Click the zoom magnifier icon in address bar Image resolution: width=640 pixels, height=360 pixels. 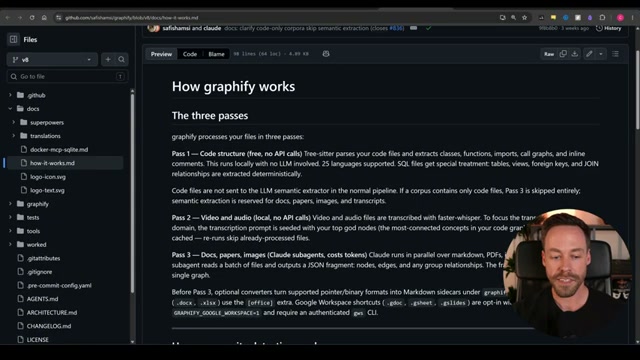pyautogui.click(x=513, y=18)
